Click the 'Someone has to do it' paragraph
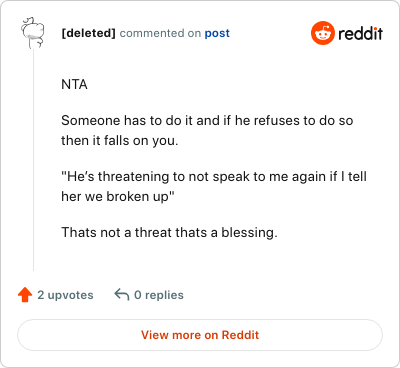This screenshot has width=400, height=368. point(207,130)
